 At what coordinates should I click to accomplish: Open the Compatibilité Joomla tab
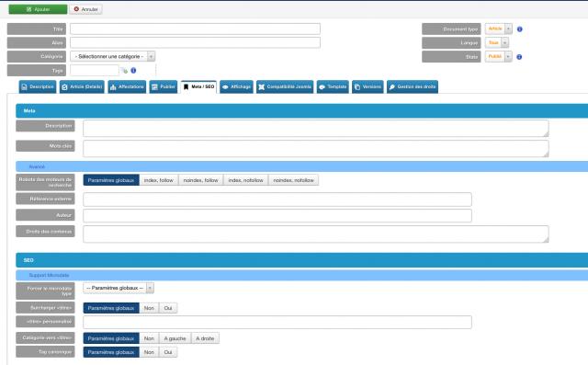pos(285,86)
